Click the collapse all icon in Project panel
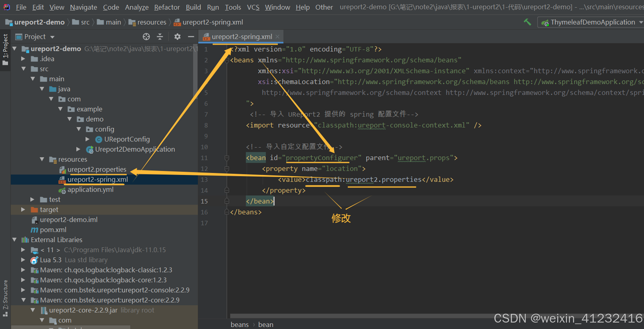The height and width of the screenshot is (329, 644). pos(160,37)
